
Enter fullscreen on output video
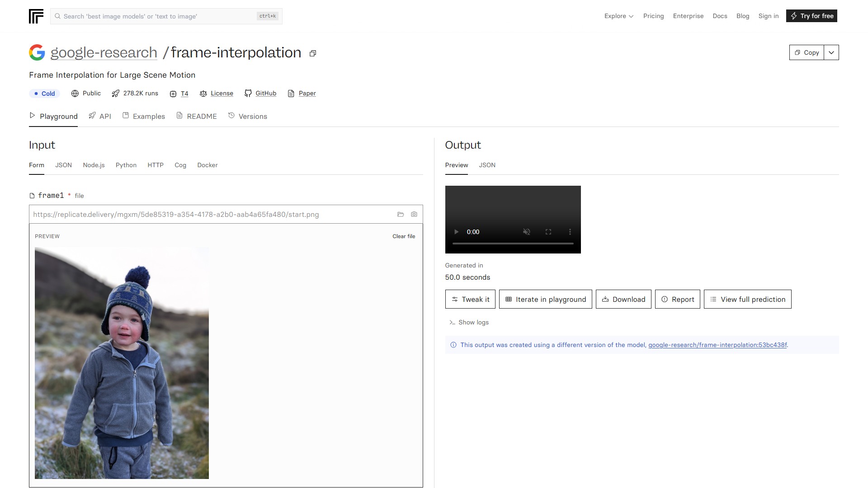point(548,232)
